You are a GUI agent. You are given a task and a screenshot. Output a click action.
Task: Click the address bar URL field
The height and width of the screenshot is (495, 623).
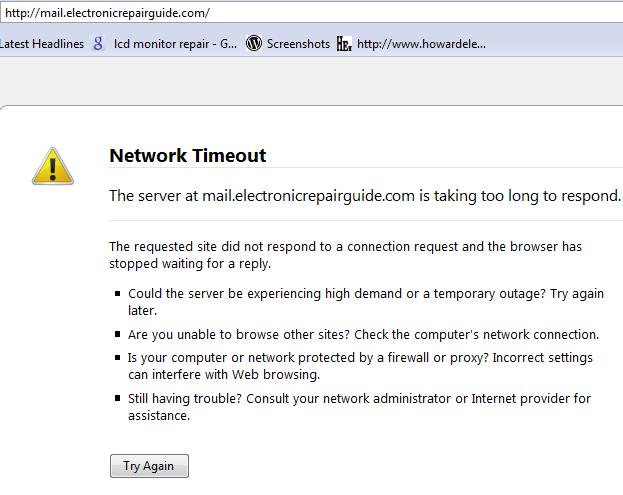tap(300, 12)
